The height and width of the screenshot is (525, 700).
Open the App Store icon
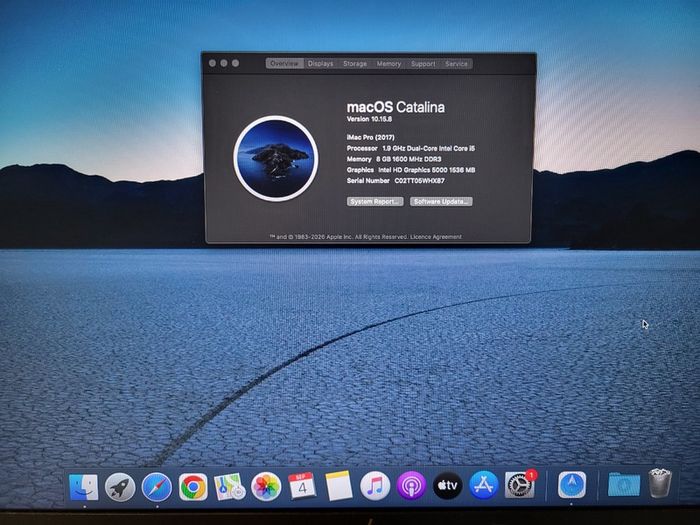point(484,485)
